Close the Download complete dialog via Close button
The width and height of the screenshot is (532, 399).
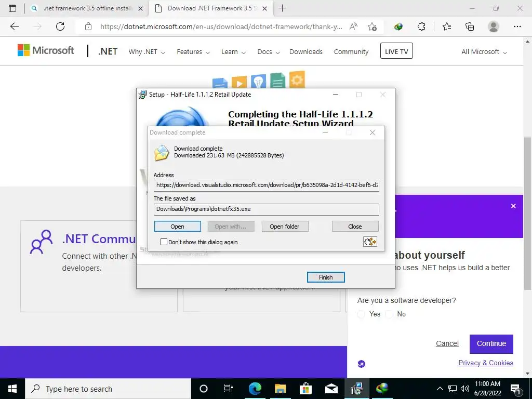pos(355,227)
